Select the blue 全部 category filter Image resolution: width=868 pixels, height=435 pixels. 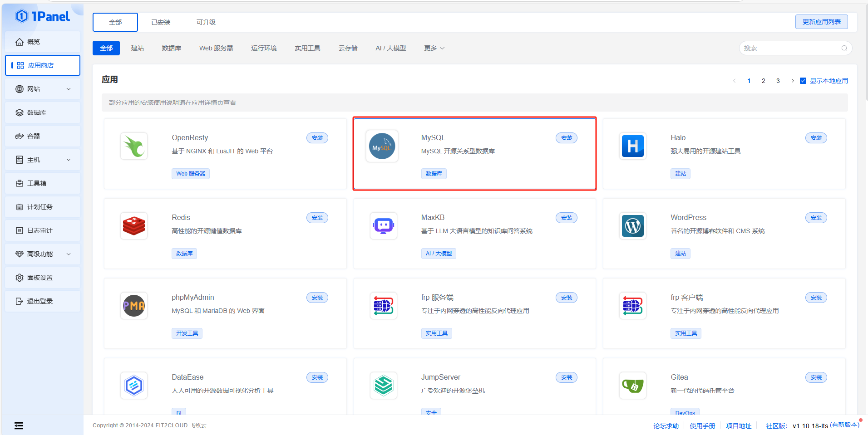(x=106, y=48)
